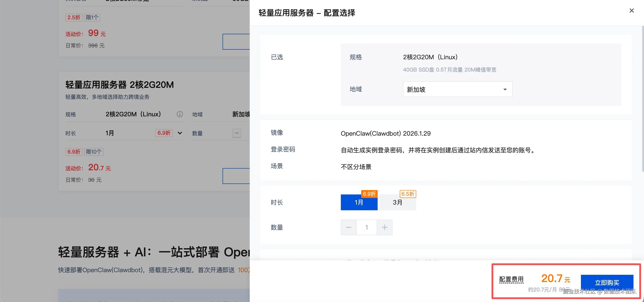Select the 3月 duration option

click(x=398, y=202)
